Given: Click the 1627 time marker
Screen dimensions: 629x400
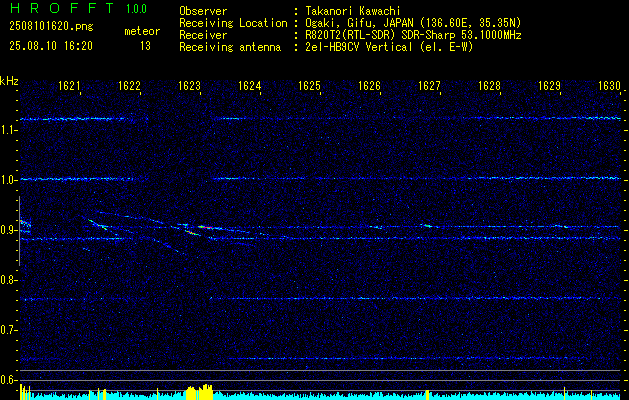Looking at the screenshot, I should tap(430, 85).
